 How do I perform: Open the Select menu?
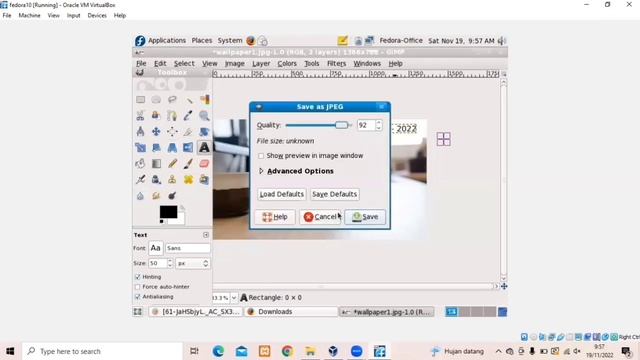[x=184, y=64]
